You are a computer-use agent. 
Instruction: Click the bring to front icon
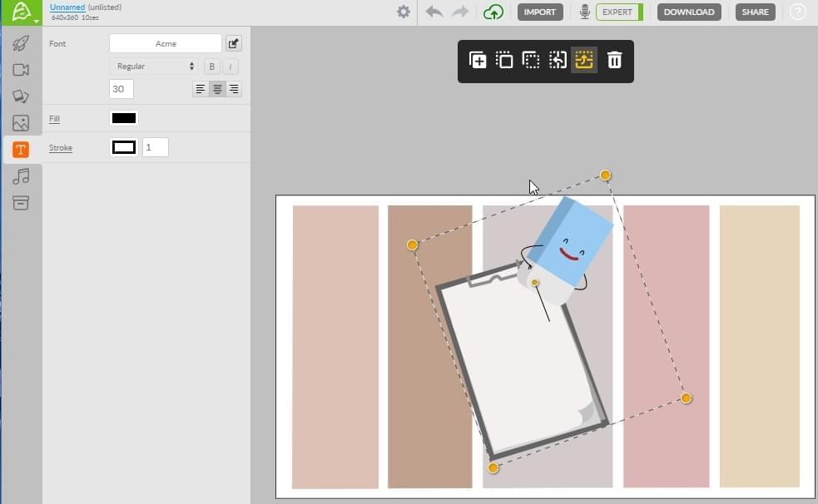click(x=504, y=60)
